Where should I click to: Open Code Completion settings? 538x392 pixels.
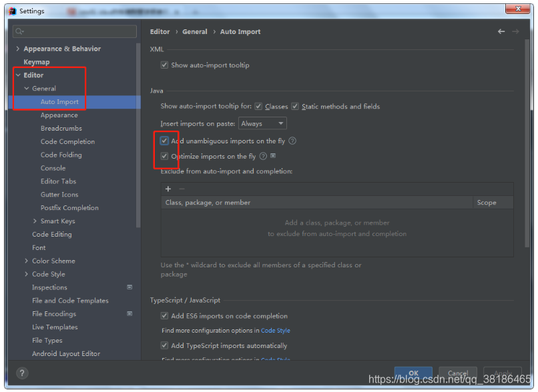tap(67, 141)
